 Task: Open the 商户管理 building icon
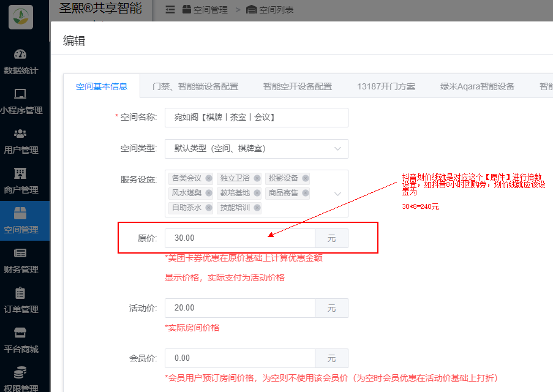coord(20,174)
